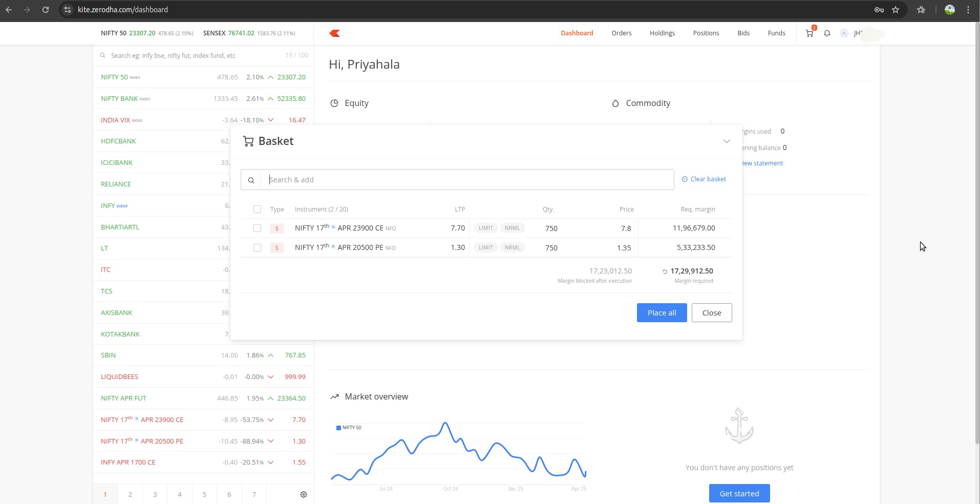Click the Clear basket link

tap(708, 179)
